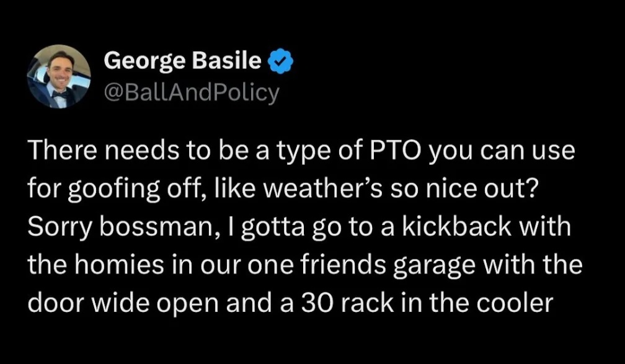Click the word "PTO" in the tweet
This screenshot has width=625, height=364.
397,151
